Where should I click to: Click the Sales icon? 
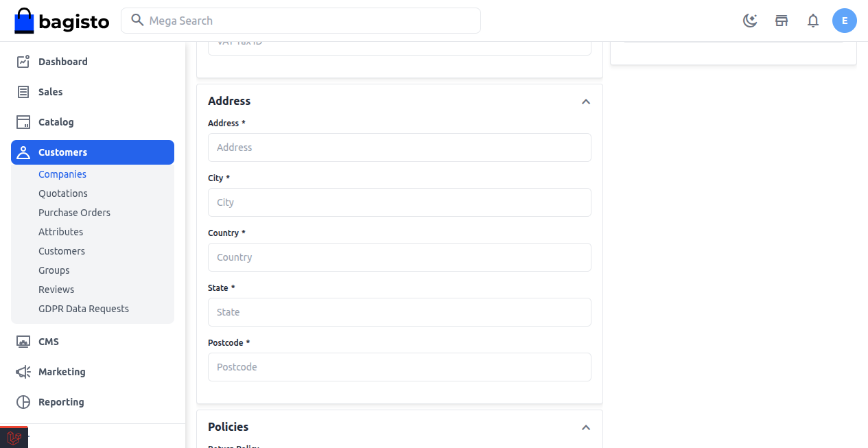click(23, 91)
